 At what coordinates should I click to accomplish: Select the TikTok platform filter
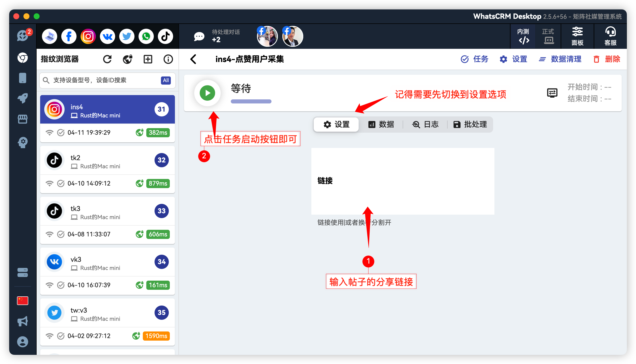point(165,36)
